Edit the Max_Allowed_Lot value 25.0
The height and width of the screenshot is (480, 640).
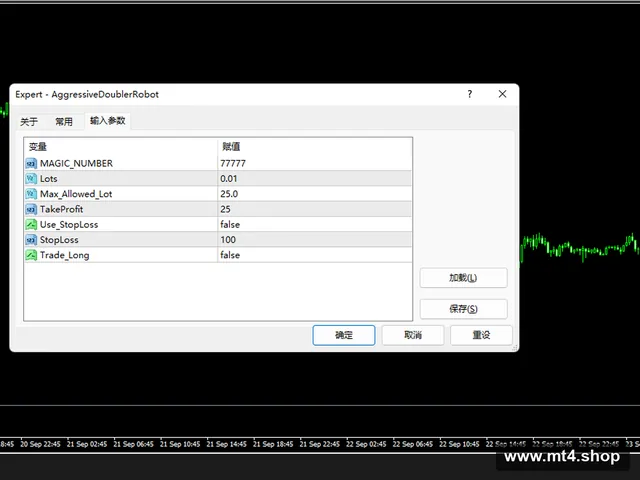[315, 194]
